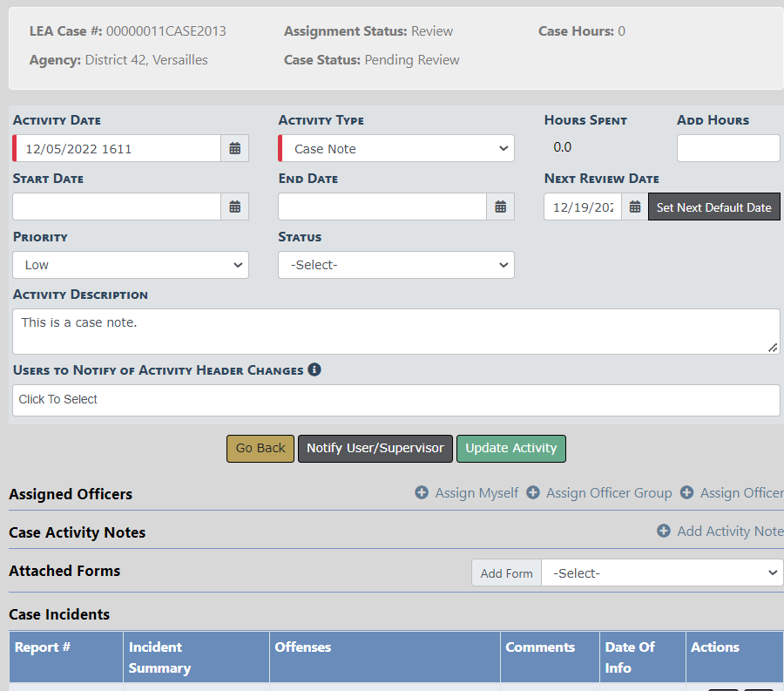Open the Activity Date calendar picker
The width and height of the screenshot is (784, 691).
(x=234, y=148)
